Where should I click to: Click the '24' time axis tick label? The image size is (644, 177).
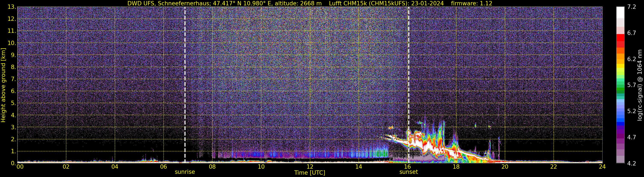[x=602, y=167]
